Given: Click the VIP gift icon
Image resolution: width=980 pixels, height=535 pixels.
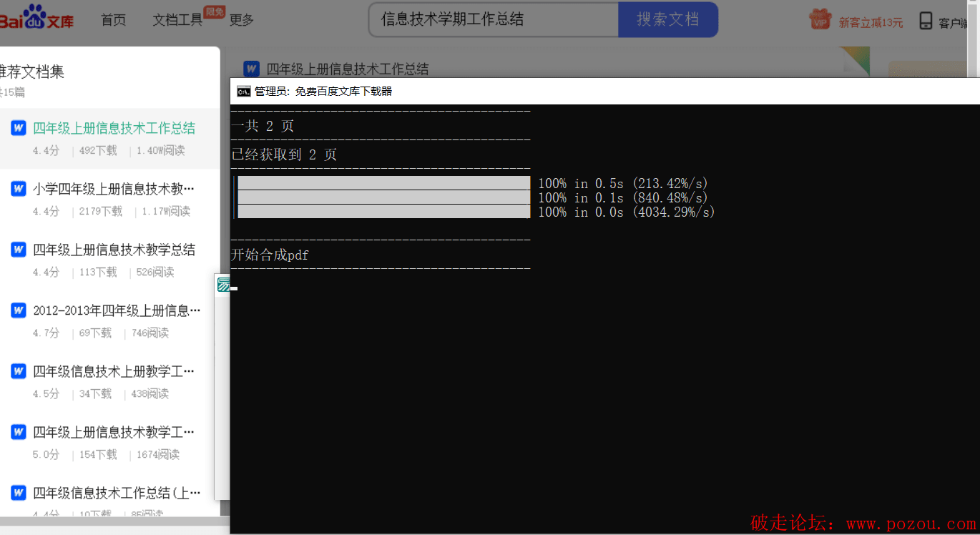Looking at the screenshot, I should point(820,20).
